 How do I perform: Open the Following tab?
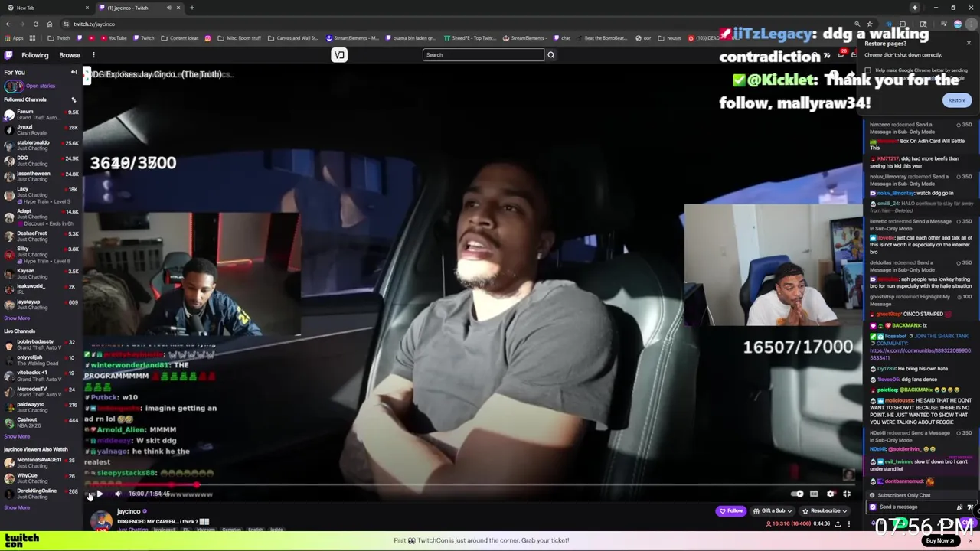click(x=34, y=55)
